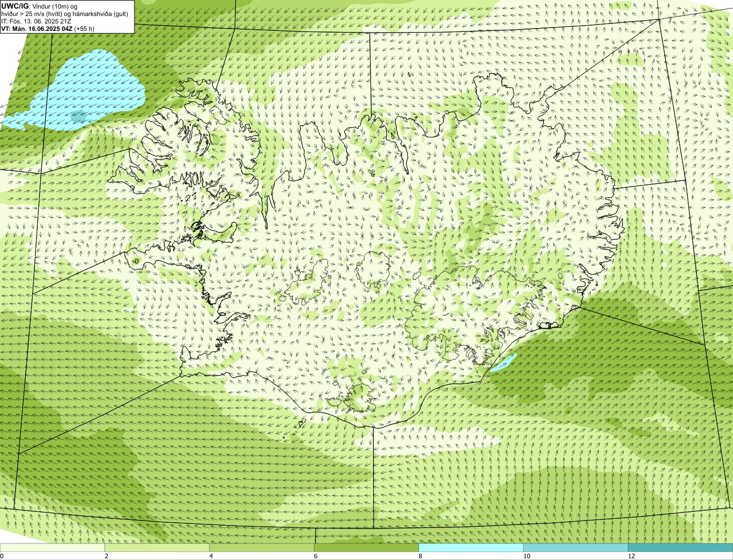Image resolution: width=733 pixels, height=560 pixels.
Task: Click the "2" colorbar tick label
Action: [x=107, y=556]
